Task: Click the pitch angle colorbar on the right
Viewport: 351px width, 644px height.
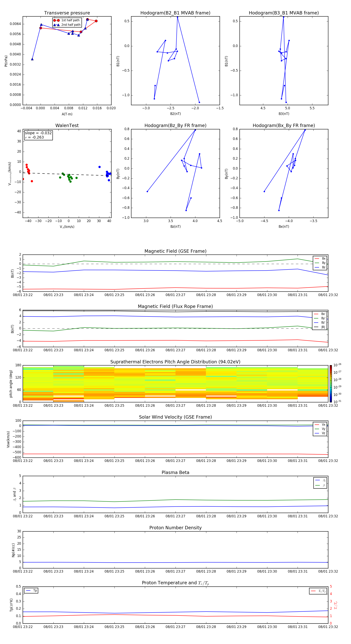Action: (331, 383)
